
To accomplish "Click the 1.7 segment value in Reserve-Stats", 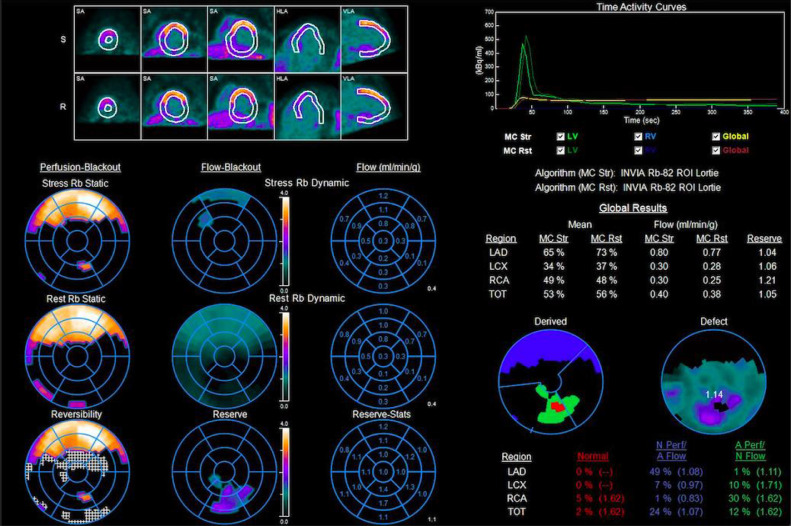I will tap(383, 503).
